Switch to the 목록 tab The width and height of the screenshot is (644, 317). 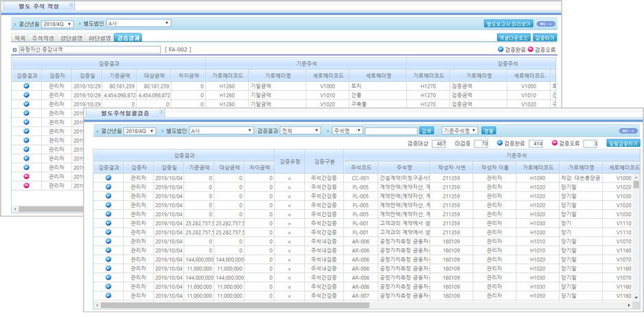tap(20, 38)
